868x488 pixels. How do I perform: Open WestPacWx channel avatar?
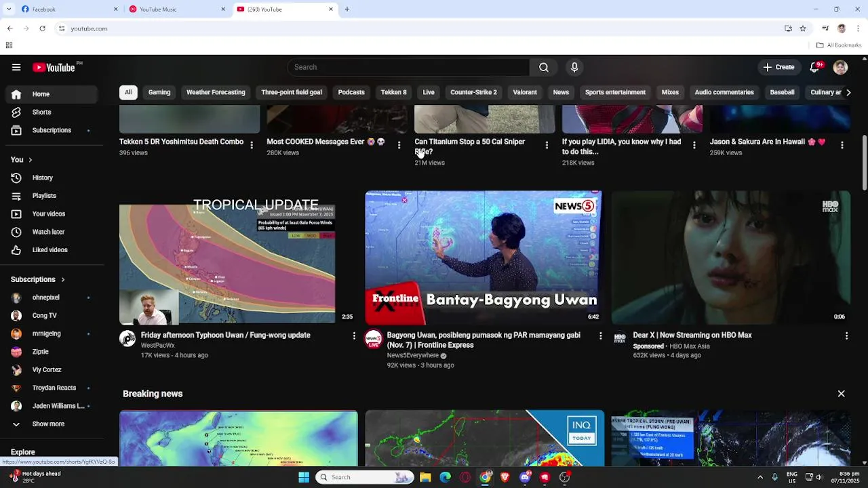tap(127, 339)
